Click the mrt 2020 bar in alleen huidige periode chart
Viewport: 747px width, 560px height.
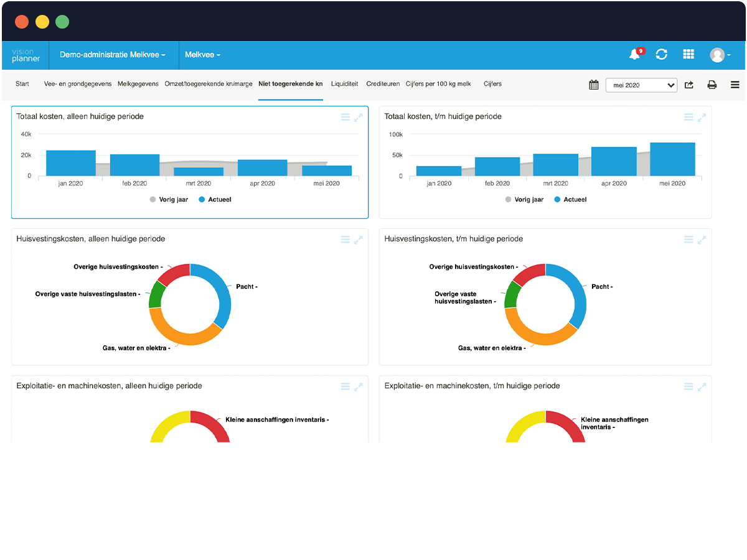[199, 172]
